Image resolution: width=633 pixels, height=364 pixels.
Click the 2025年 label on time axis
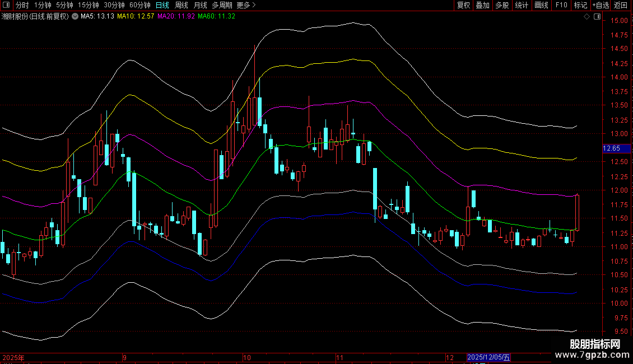tap(13, 357)
